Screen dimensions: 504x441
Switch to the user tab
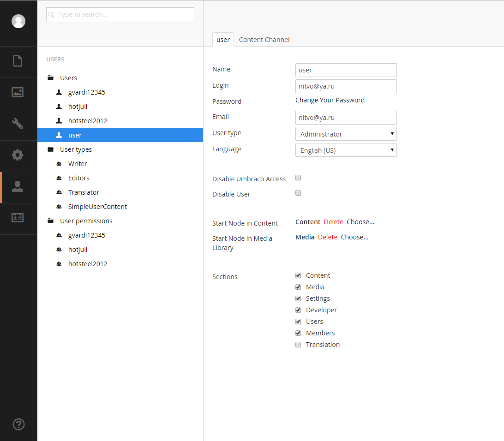click(x=223, y=40)
